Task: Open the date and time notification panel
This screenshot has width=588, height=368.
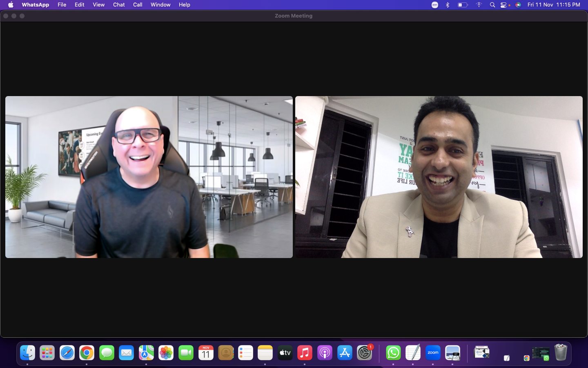Action: click(x=554, y=5)
